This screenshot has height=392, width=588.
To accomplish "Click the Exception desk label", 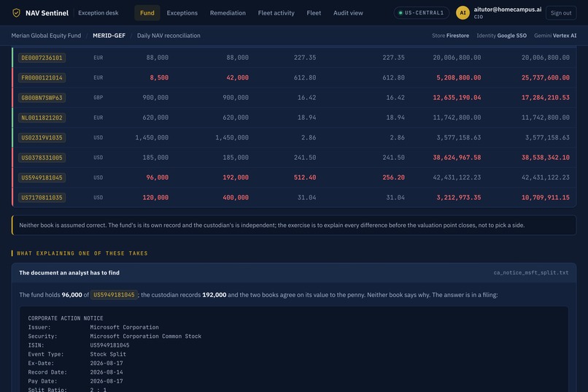I will pos(98,12).
